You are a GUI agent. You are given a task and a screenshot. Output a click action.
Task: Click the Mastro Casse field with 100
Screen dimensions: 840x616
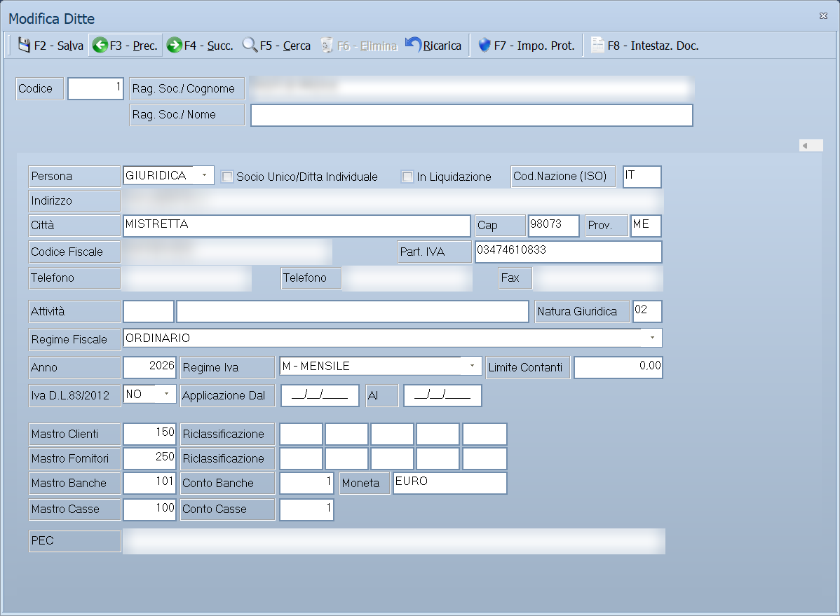tap(149, 509)
